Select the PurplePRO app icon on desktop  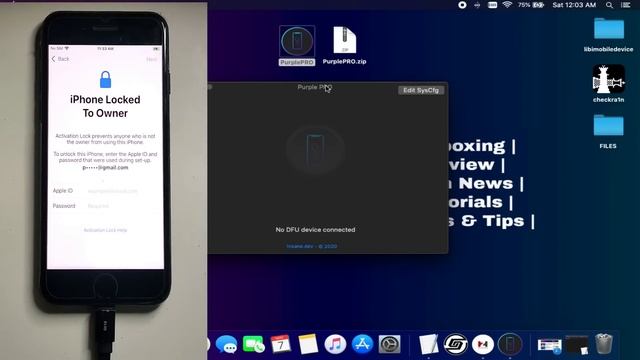297,41
